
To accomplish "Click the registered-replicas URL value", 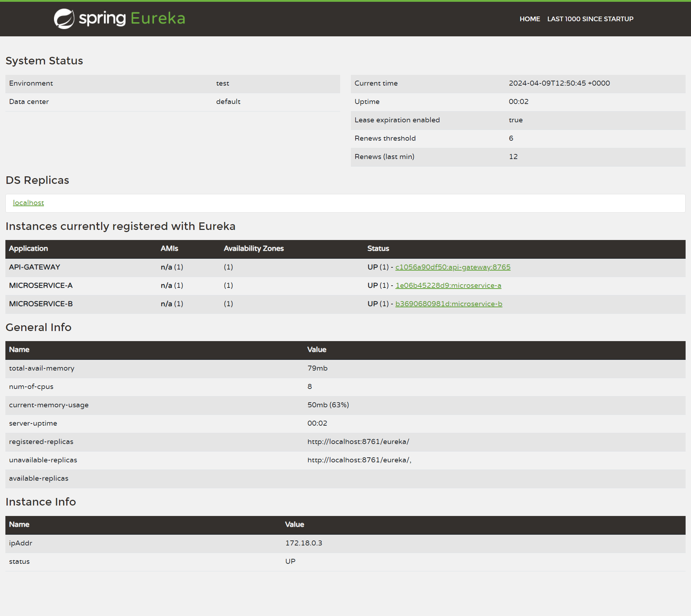I will [x=358, y=441].
